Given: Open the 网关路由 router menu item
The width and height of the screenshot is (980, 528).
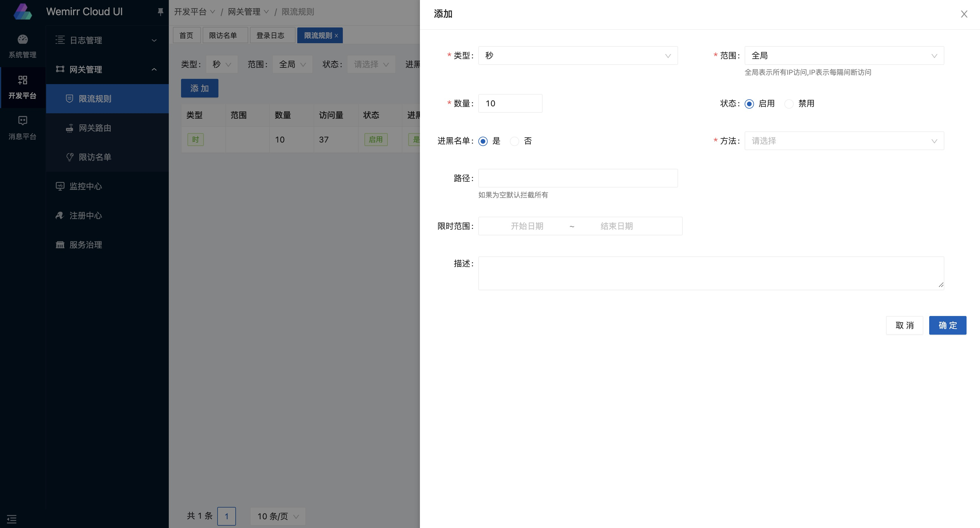Looking at the screenshot, I should pyautogui.click(x=95, y=128).
